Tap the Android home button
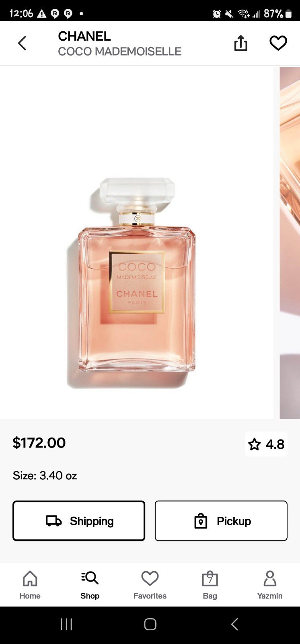 [x=150, y=624]
